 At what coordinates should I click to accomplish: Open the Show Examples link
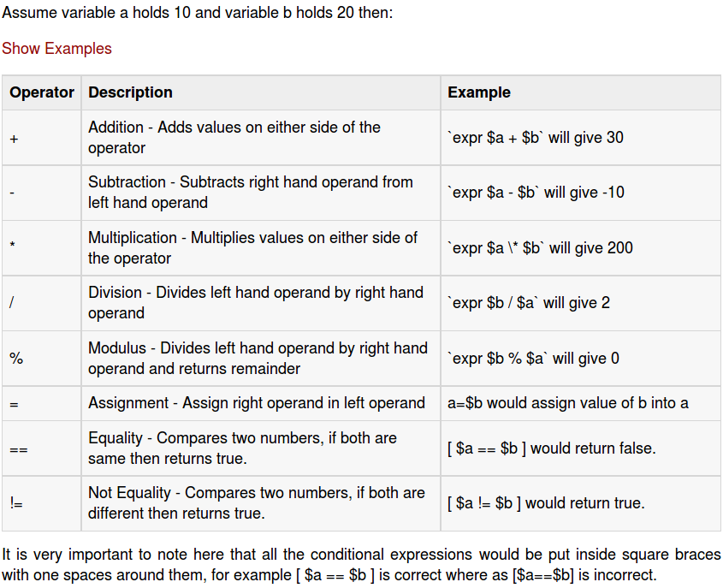pos(56,49)
